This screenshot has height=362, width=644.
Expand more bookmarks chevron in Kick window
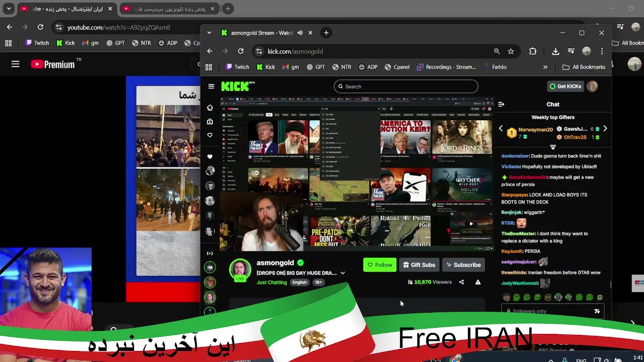[545, 67]
